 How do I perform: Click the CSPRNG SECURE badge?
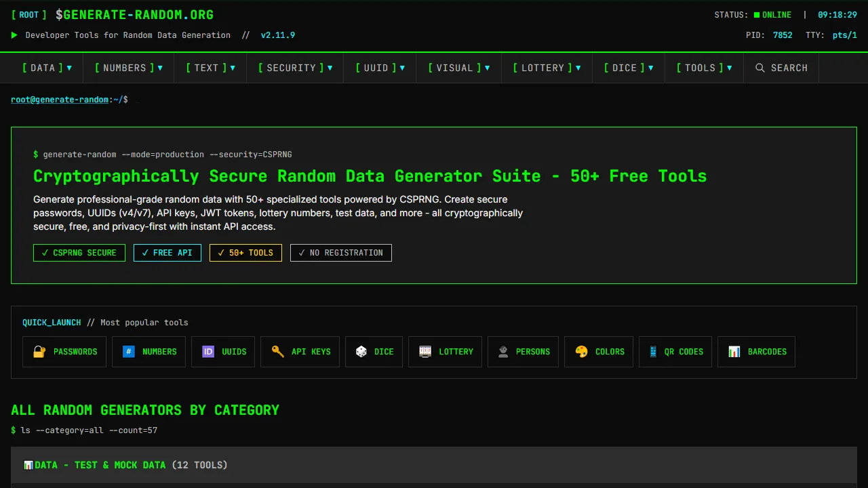pos(79,252)
